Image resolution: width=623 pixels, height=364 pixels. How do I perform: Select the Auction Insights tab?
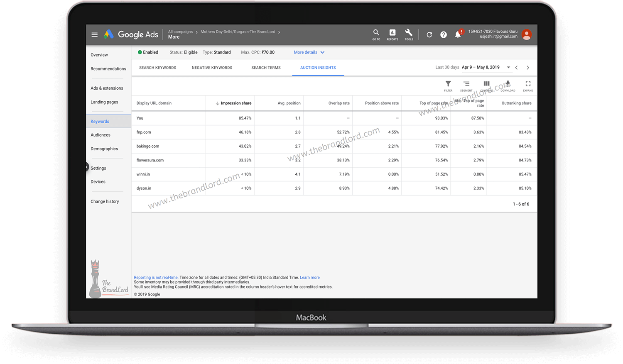click(318, 68)
